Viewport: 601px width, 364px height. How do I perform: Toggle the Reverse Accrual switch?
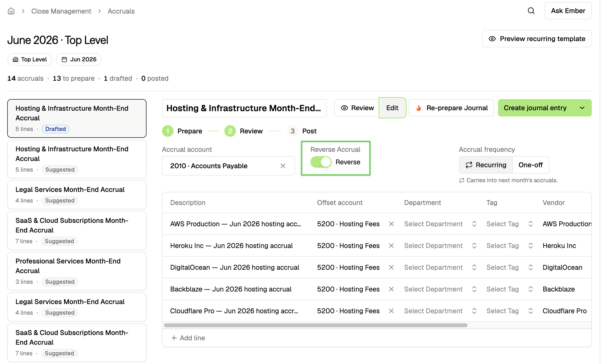[321, 162]
